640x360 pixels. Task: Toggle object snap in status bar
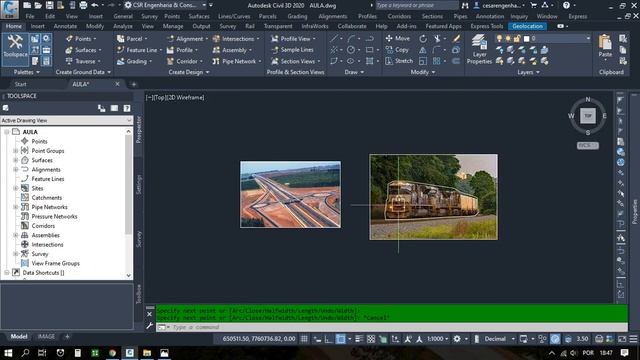coord(340,339)
